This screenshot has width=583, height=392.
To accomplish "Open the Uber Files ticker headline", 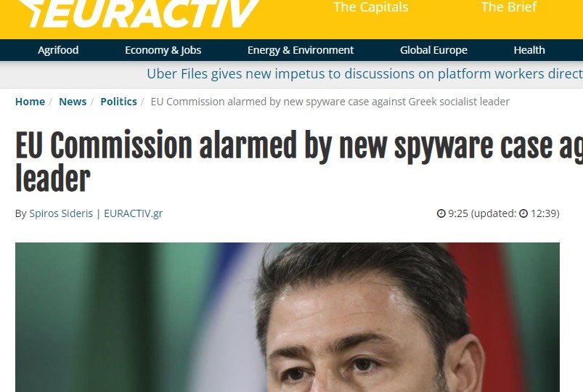I will pos(364,73).
